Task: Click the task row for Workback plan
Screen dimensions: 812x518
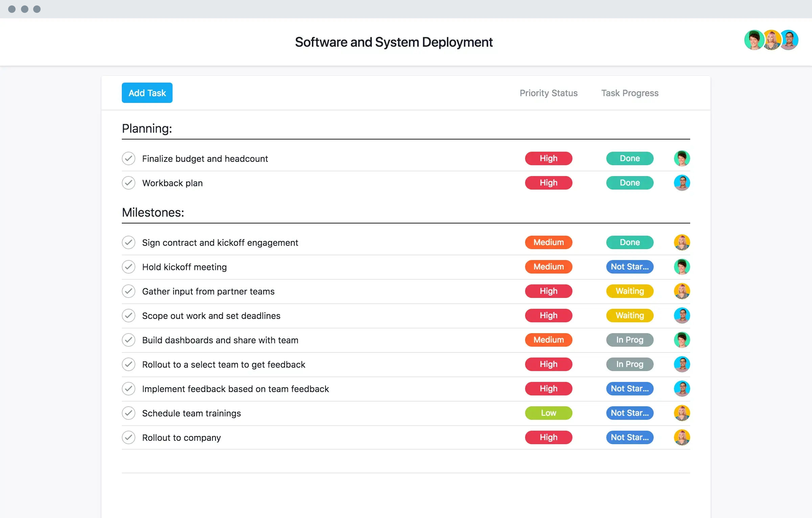Action: coord(405,183)
